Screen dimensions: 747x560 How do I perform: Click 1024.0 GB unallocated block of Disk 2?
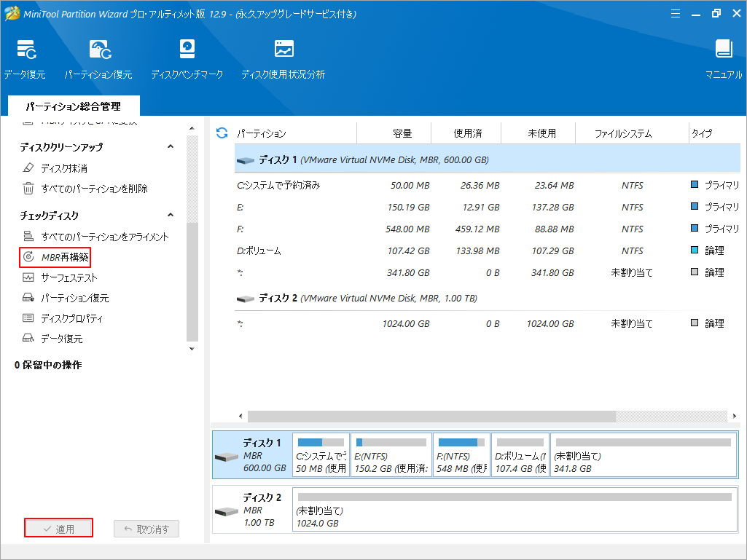[x=515, y=510]
